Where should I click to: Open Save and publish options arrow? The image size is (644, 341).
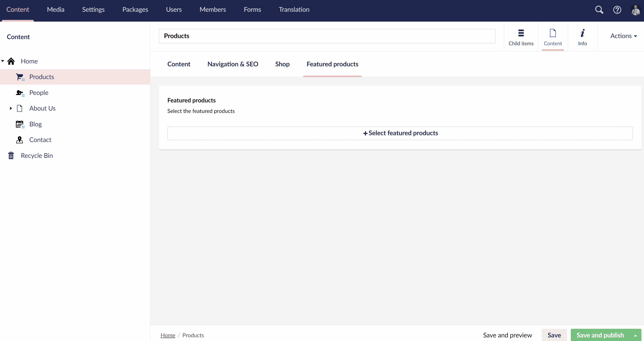pyautogui.click(x=635, y=335)
